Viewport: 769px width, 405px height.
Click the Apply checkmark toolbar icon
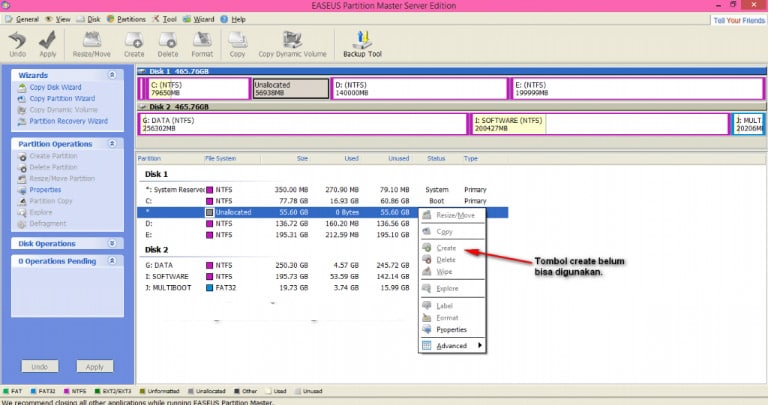point(48,44)
